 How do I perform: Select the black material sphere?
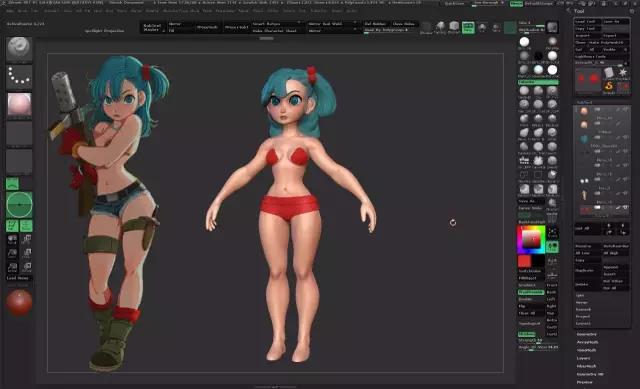click(x=538, y=56)
